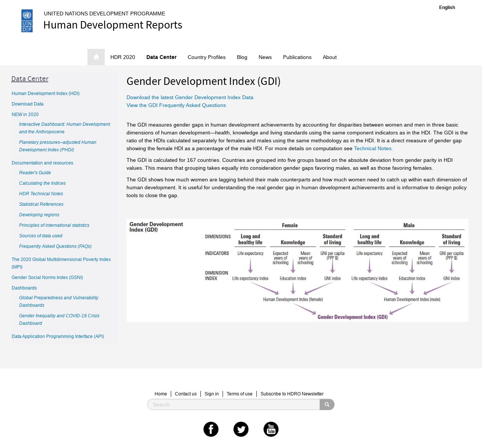Viewport: 482px width, 448px height.
Task: Open the Dashboards sidebar link
Action: tap(24, 288)
